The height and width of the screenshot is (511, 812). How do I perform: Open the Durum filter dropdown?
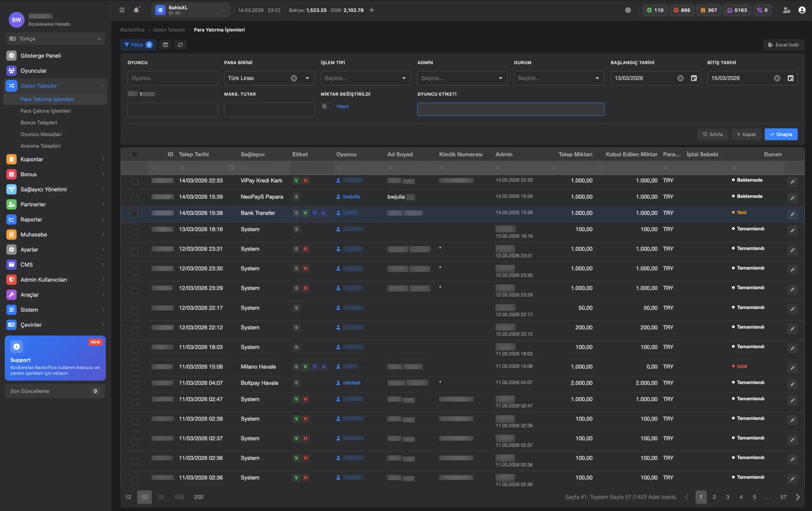point(558,78)
